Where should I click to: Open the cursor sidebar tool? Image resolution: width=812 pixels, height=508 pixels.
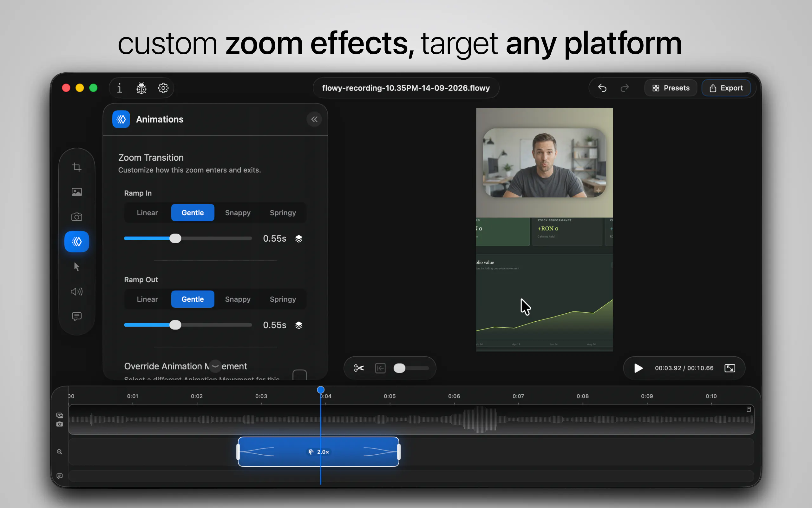point(77,266)
